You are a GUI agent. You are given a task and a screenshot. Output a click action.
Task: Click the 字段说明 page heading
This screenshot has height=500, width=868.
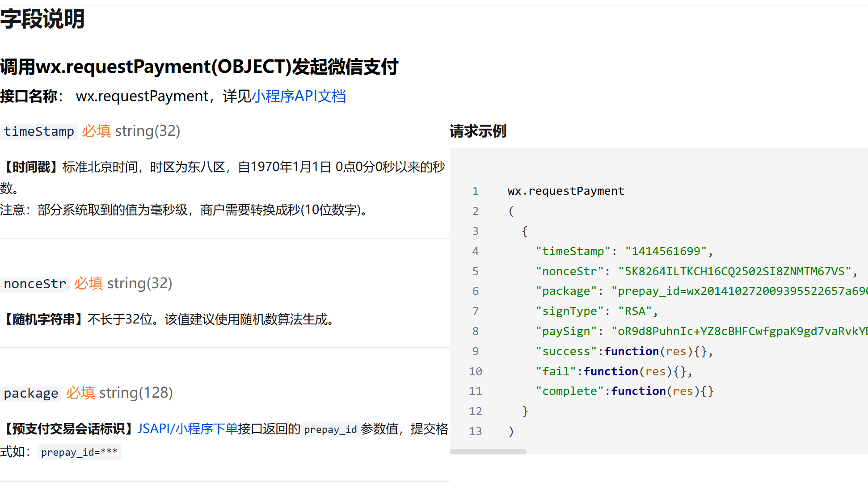tap(42, 19)
